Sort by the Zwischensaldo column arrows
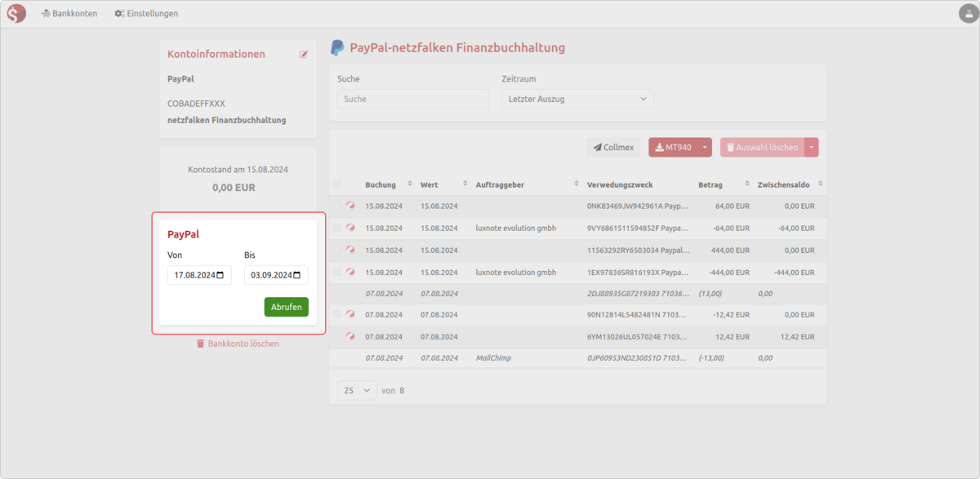Screen dimensions: 980x479 click(x=821, y=184)
